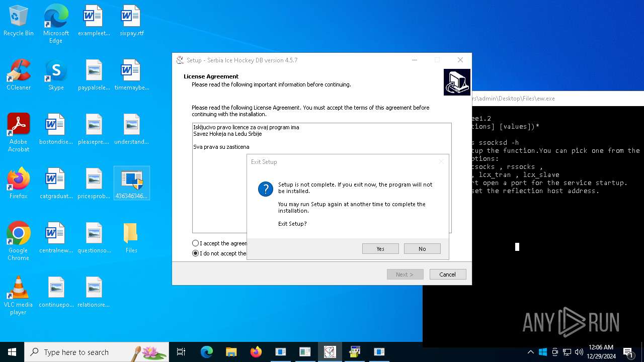Image resolution: width=644 pixels, height=362 pixels.
Task: Open Firefox desktop shortcut
Action: click(19, 184)
